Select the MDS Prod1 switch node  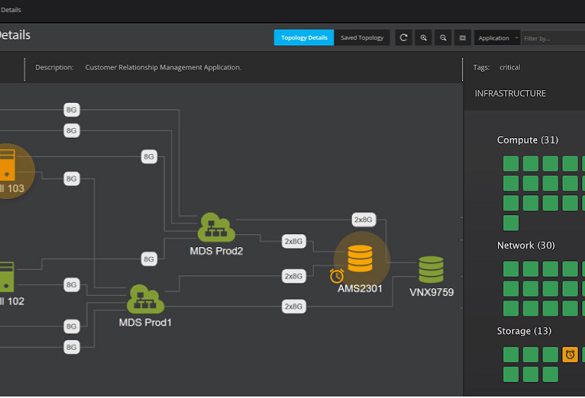(x=146, y=299)
